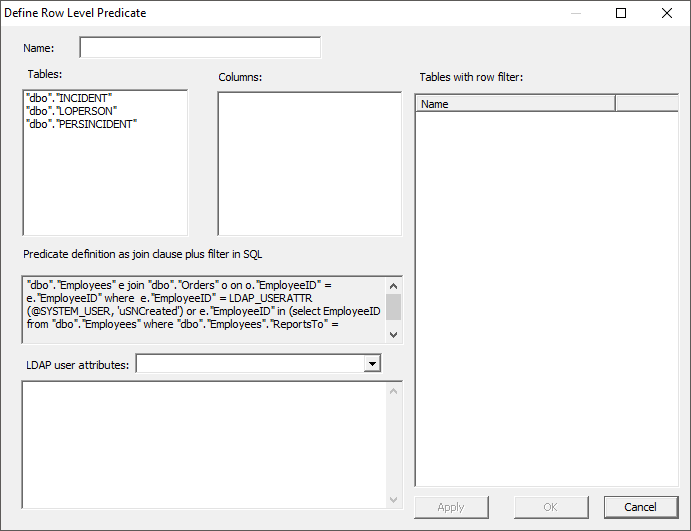This screenshot has height=531, width=691.
Task: Select the "dbo"."INCIDENT" table
Action: click(x=69, y=98)
